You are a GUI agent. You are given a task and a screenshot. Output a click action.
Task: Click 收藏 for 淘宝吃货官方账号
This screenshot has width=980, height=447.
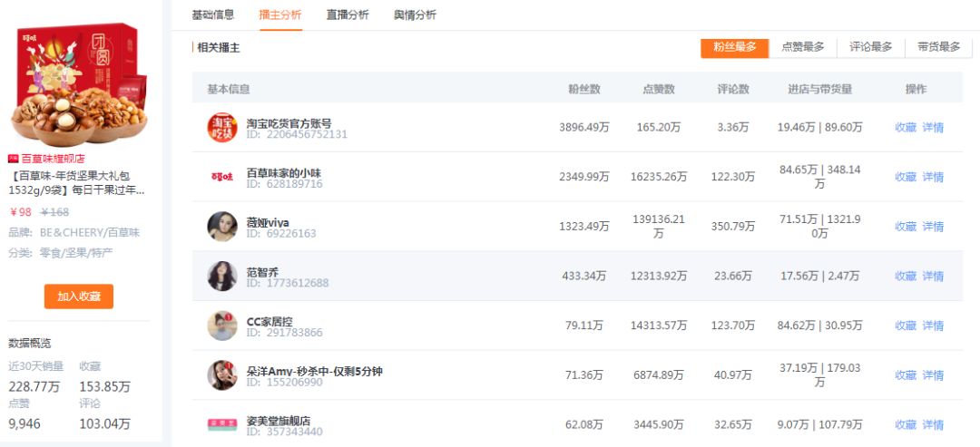[906, 127]
